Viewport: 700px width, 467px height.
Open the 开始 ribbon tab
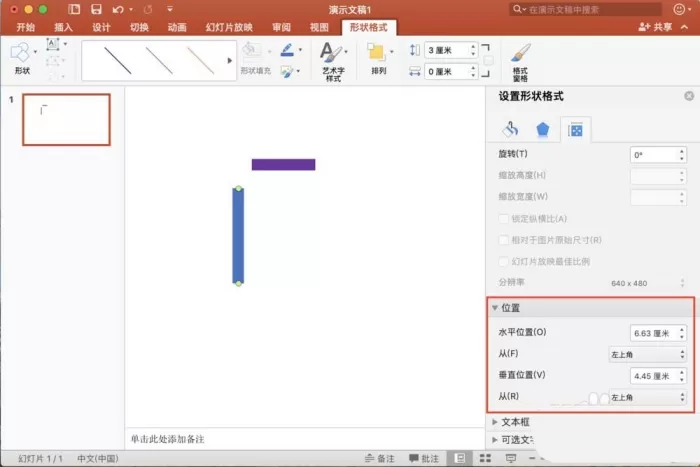[x=25, y=27]
